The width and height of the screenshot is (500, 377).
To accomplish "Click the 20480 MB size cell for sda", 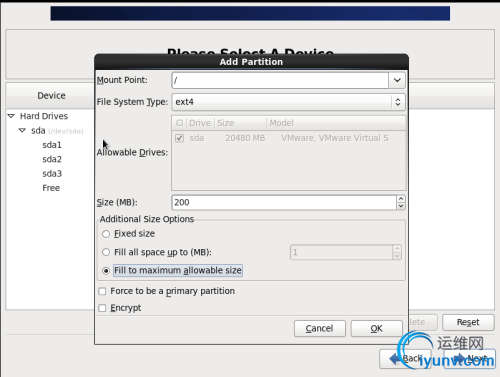I will (245, 138).
